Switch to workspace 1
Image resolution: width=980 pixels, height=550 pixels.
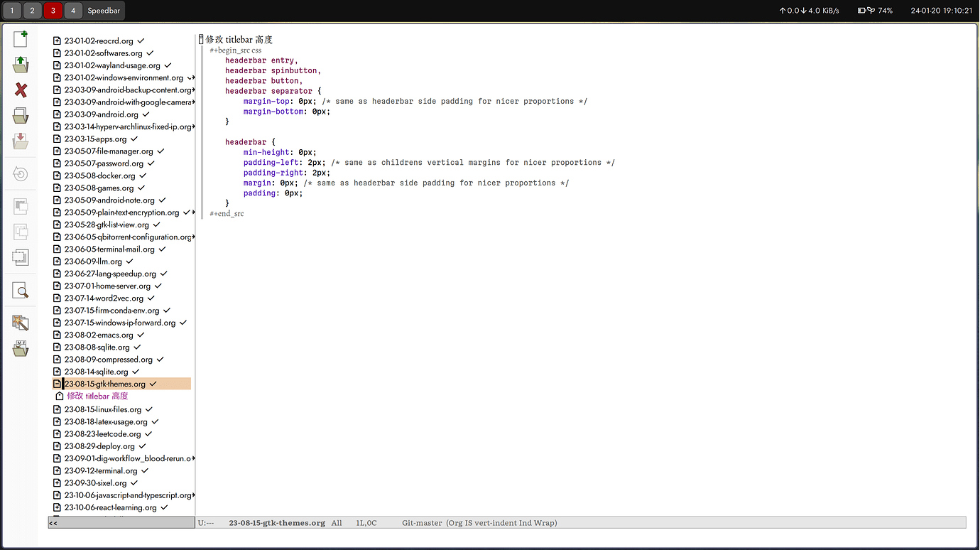click(x=11, y=11)
